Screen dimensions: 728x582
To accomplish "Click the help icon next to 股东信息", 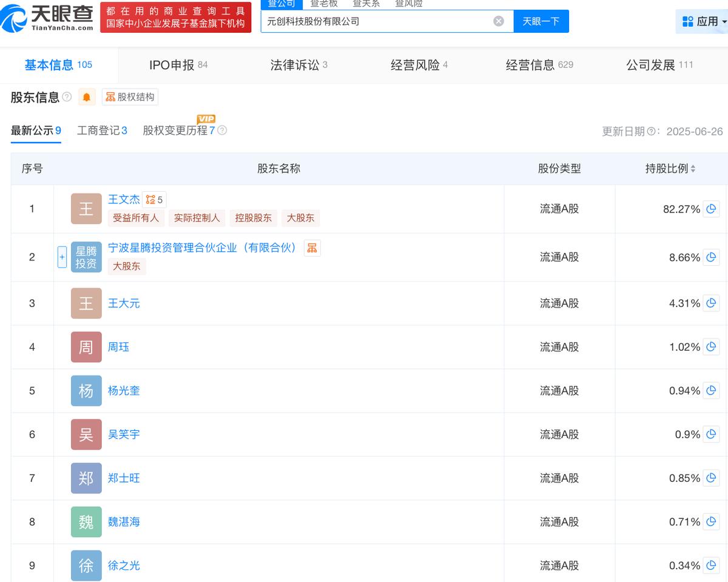I will click(x=67, y=97).
